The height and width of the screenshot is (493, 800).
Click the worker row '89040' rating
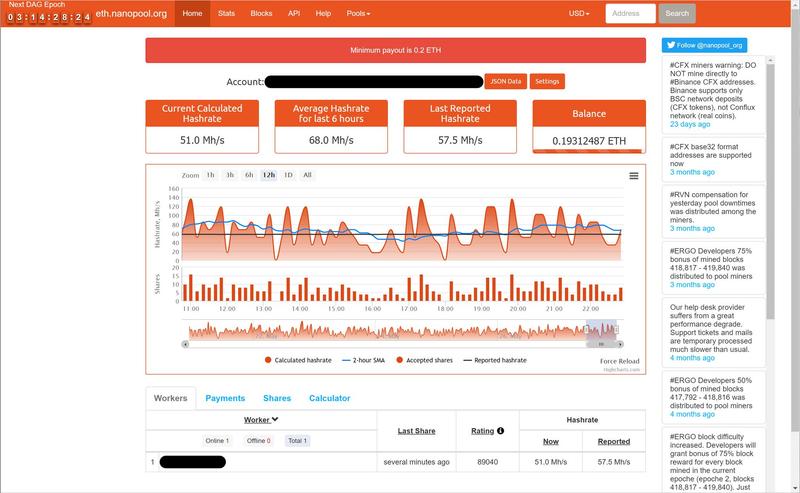[487, 462]
